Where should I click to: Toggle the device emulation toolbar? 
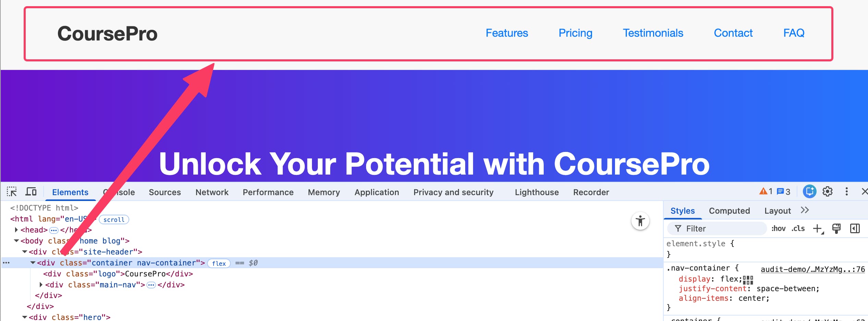[x=31, y=191]
